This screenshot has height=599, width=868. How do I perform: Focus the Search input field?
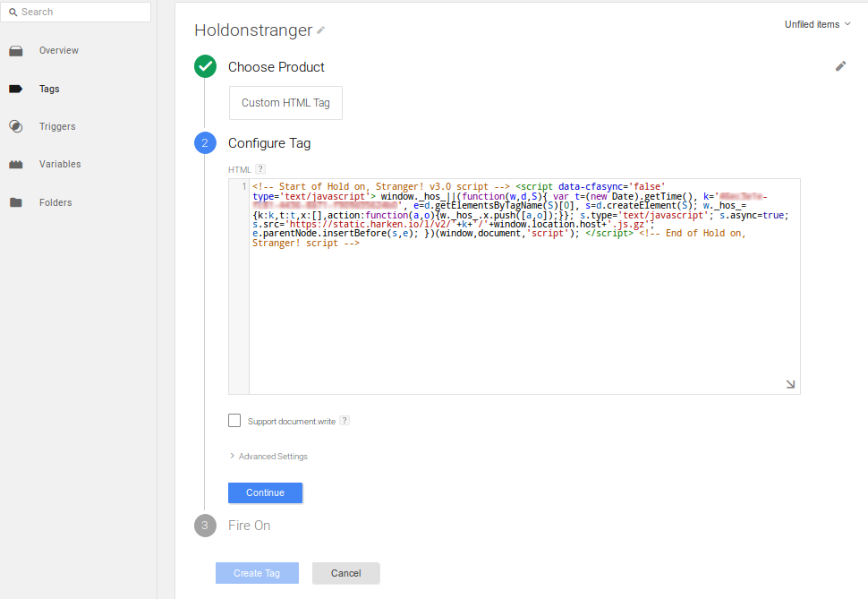point(76,12)
